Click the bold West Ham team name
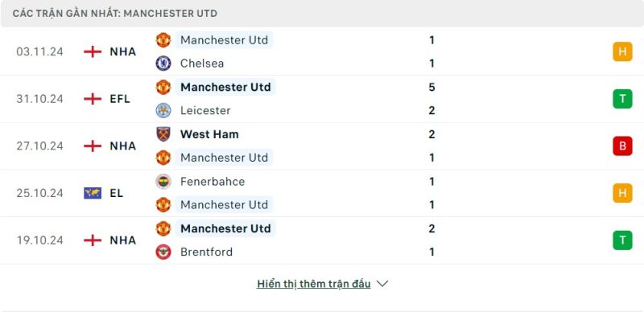Image resolution: width=644 pixels, height=312 pixels. [x=209, y=134]
